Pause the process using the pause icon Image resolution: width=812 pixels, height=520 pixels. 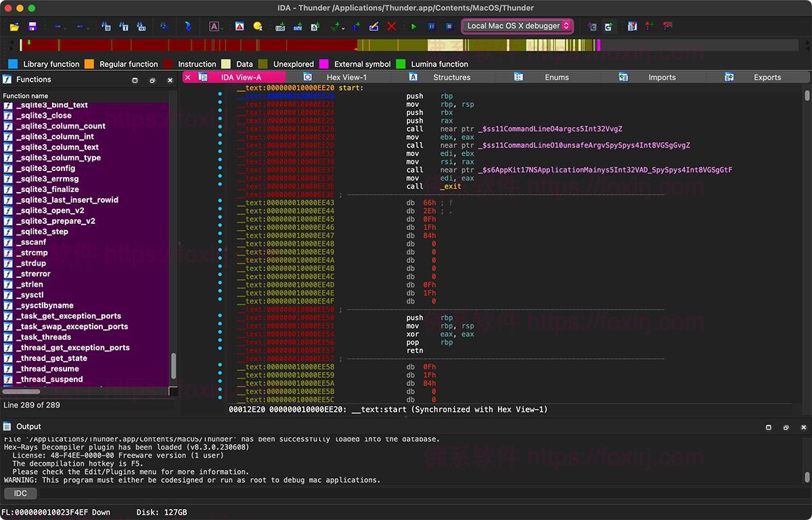[432, 26]
